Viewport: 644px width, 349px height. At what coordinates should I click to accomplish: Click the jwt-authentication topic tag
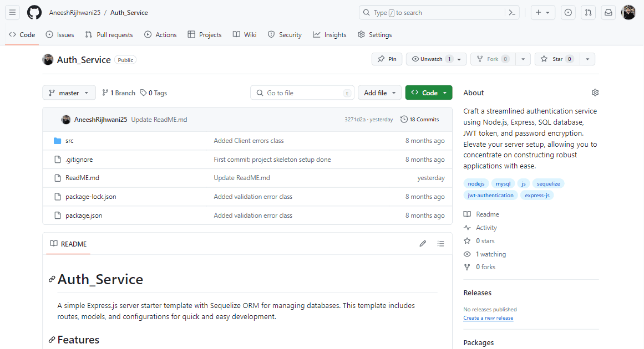490,195
